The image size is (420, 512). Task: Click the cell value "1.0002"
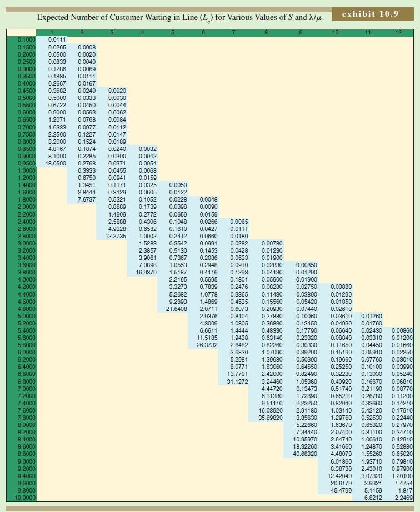(x=148, y=236)
